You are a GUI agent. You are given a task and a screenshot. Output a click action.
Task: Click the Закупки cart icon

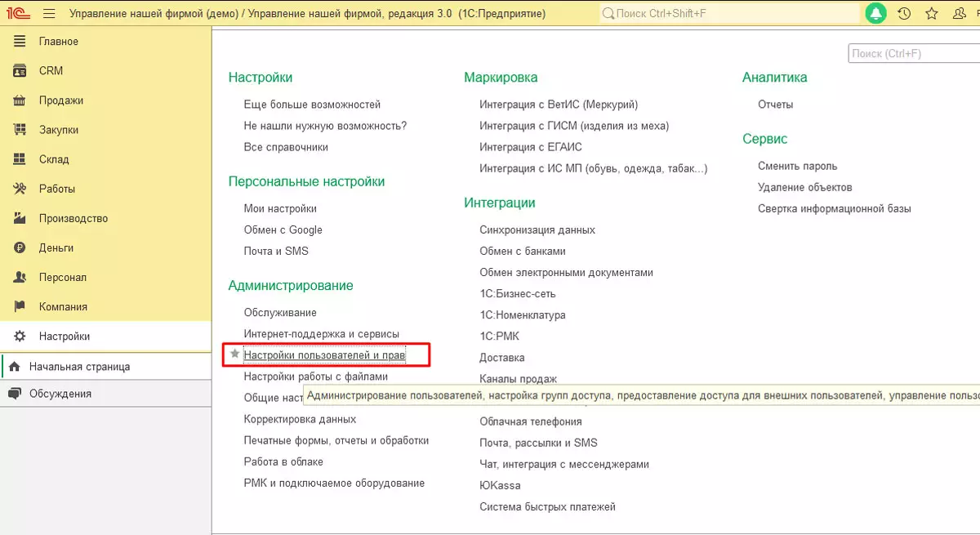tap(20, 130)
